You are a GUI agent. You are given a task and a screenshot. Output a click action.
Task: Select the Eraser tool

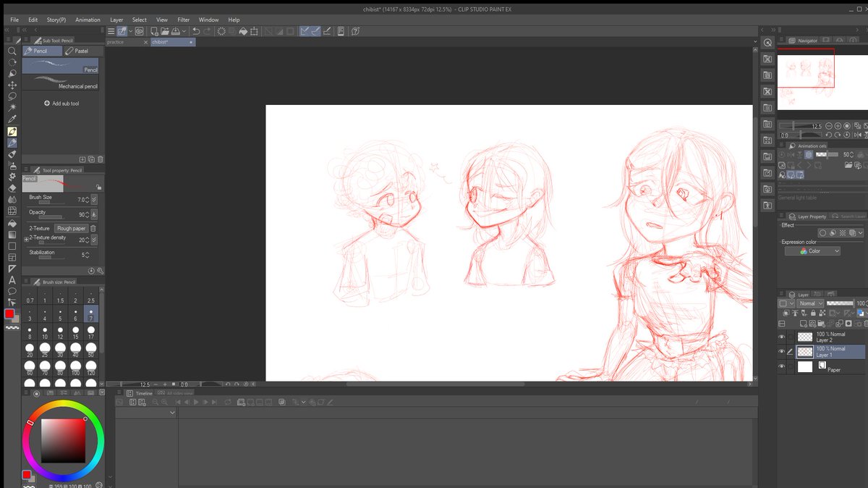(12, 188)
